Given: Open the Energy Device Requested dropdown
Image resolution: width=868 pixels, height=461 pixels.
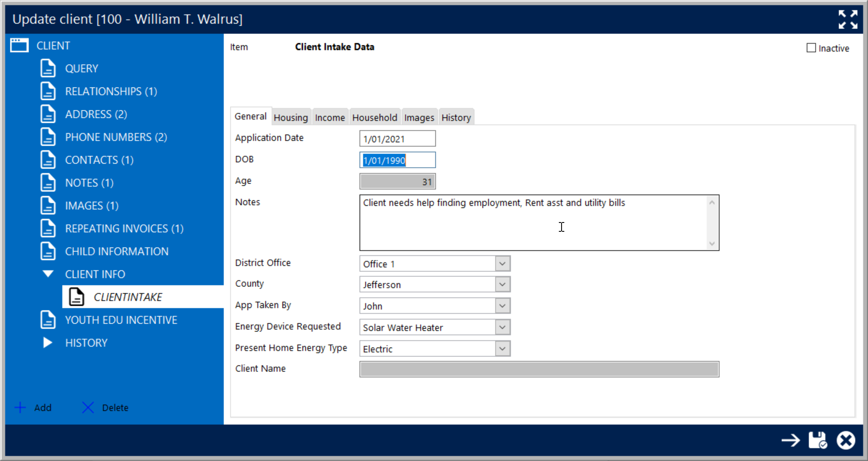Looking at the screenshot, I should pyautogui.click(x=502, y=327).
